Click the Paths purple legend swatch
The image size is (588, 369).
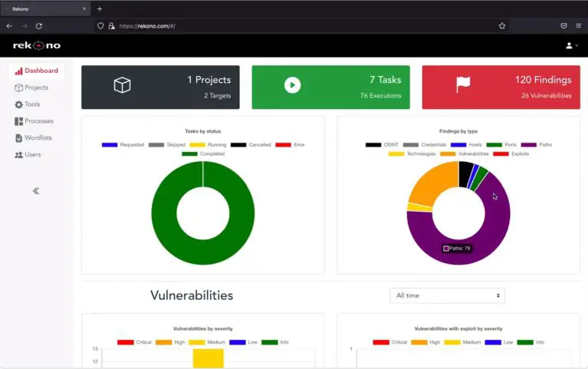pyautogui.click(x=528, y=144)
